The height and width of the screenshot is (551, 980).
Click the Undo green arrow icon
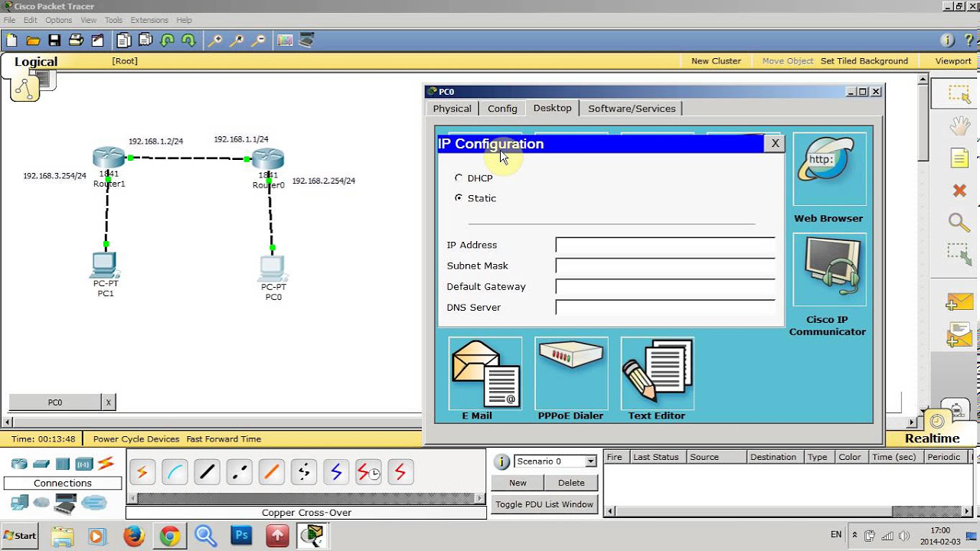[x=167, y=41]
